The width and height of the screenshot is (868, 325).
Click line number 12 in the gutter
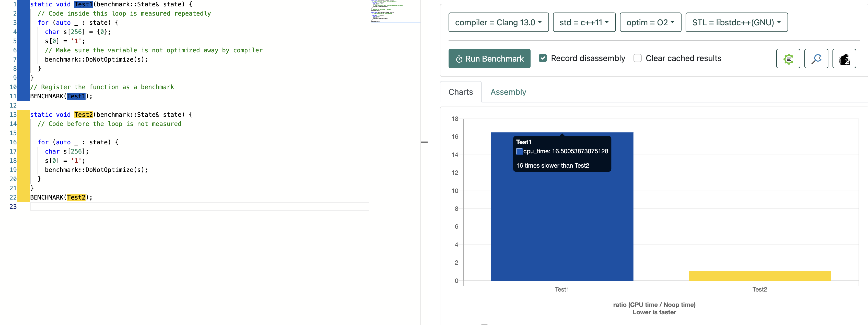click(13, 106)
